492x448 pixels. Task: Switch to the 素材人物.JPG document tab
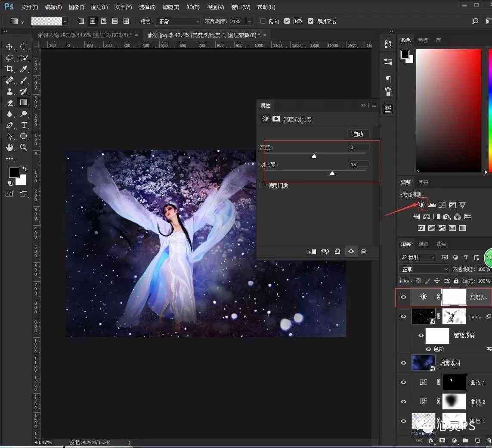(x=85, y=35)
